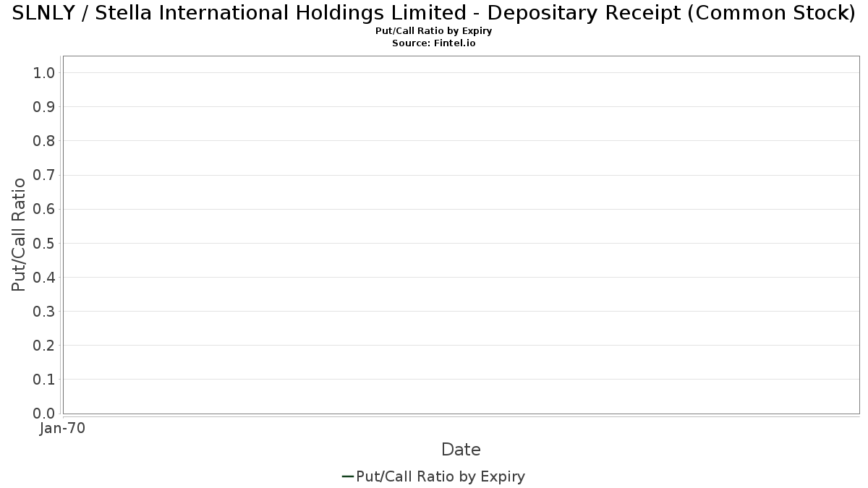Click the 0.7 y-axis tick label

point(44,175)
